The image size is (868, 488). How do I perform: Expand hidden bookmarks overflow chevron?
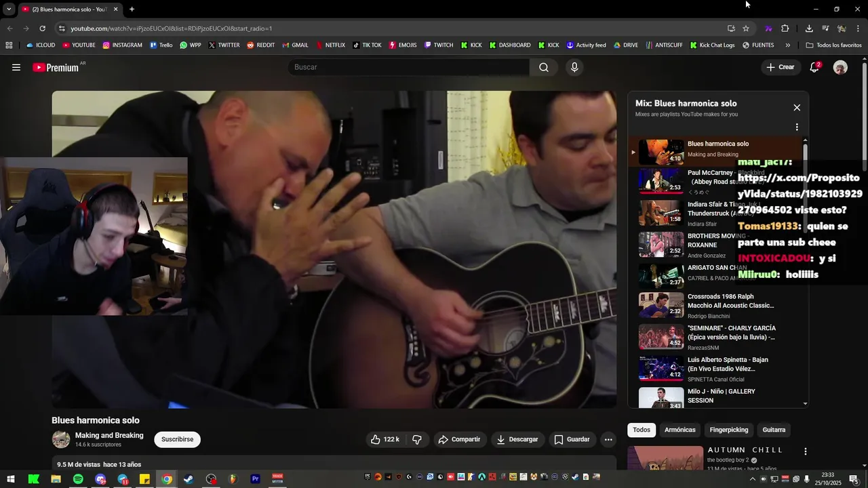coord(787,45)
